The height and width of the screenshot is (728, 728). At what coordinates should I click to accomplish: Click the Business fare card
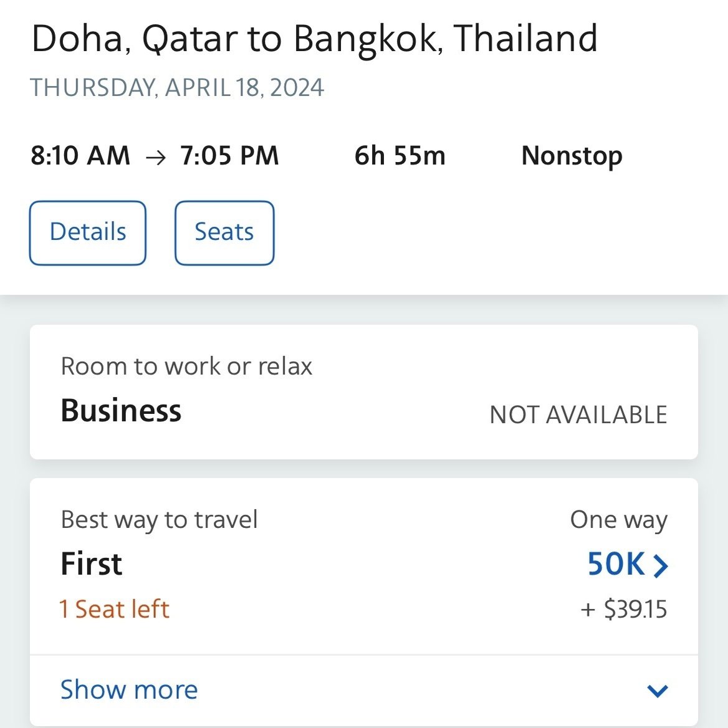tap(363, 392)
